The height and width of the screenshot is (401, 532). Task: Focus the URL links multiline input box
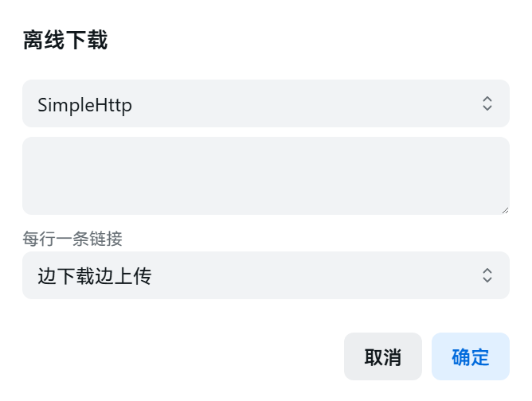click(265, 175)
